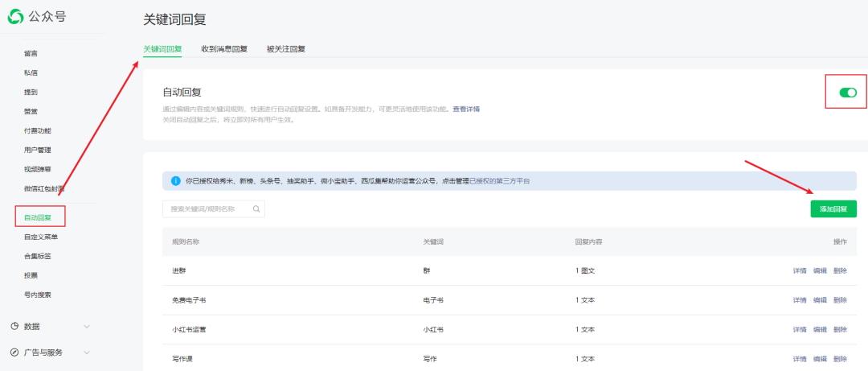
Task: Click keyword cell 电子书
Action: (433, 300)
